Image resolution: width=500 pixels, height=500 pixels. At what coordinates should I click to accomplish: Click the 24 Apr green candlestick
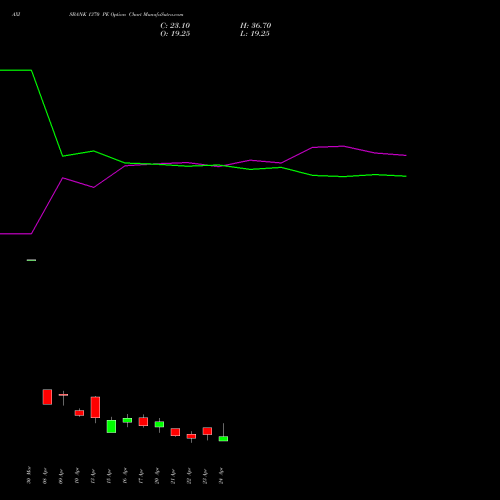223,438
